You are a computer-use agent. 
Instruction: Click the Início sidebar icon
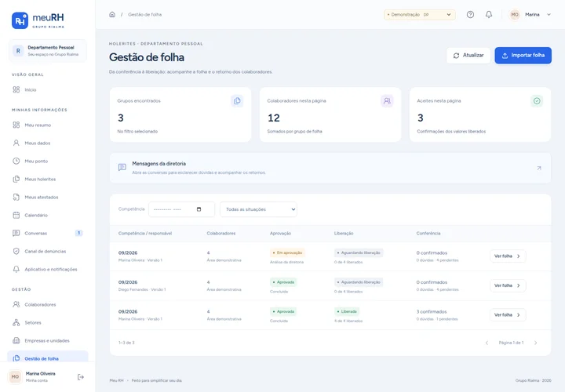pyautogui.click(x=16, y=89)
